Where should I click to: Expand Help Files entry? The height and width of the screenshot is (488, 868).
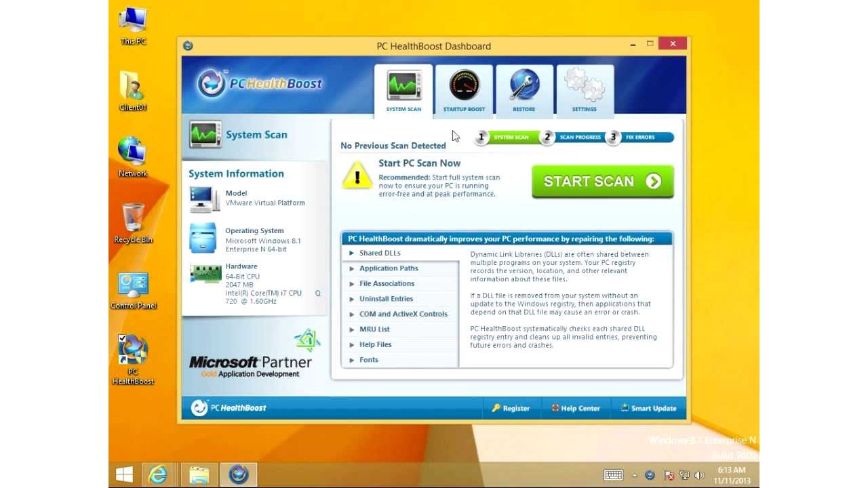(400, 344)
